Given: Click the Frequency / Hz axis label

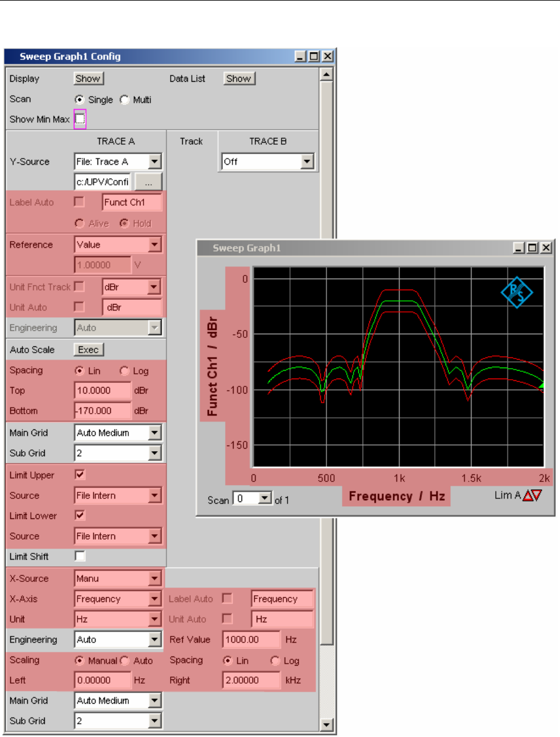Looking at the screenshot, I should pyautogui.click(x=397, y=496).
